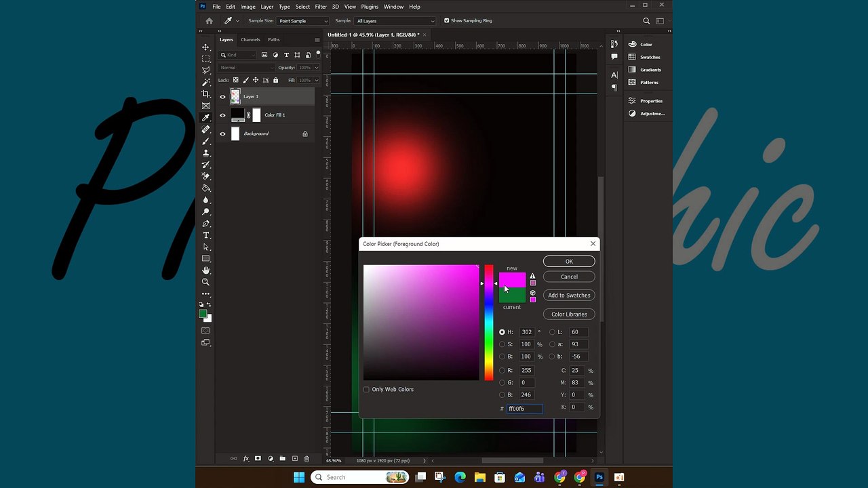This screenshot has width=868, height=488.
Task: Open the Opacity dropdown arrow
Action: point(316,68)
